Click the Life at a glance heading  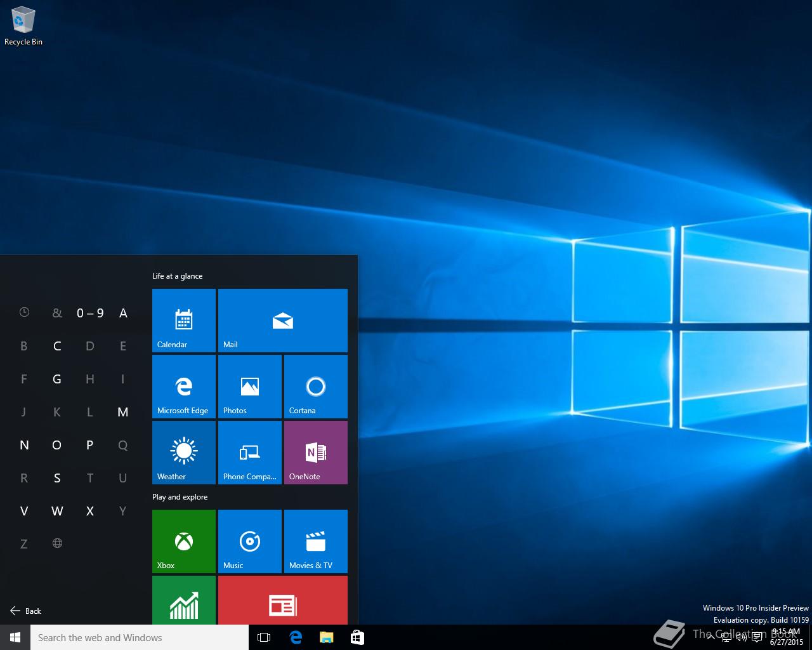[177, 276]
